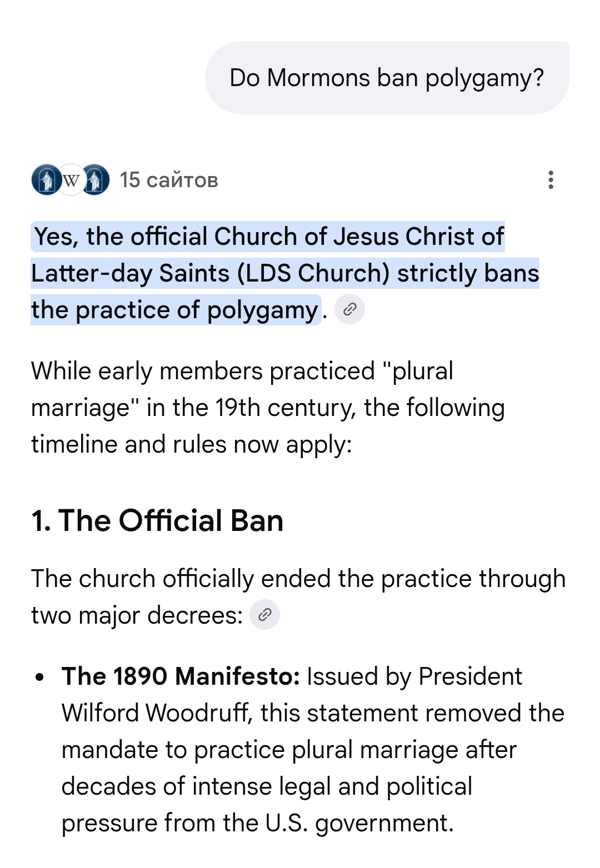Click the 'While early members practiced' line
The height and width of the screenshot is (868, 600).
coord(242,371)
